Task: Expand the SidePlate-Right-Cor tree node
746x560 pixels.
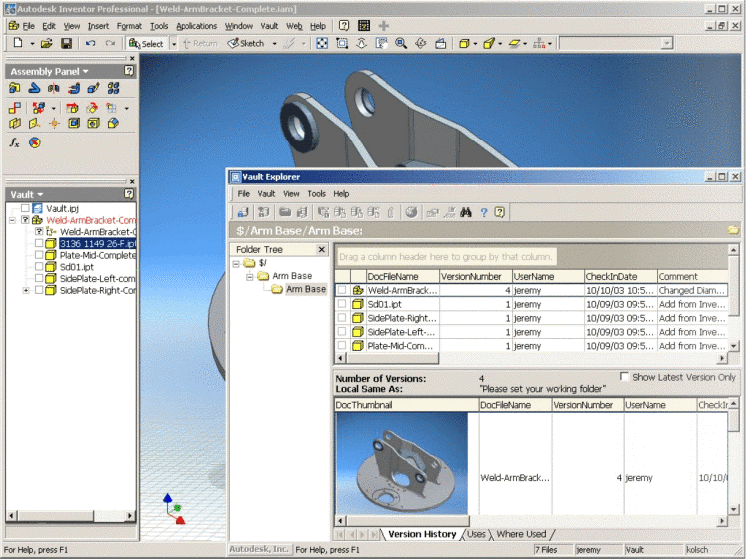Action: 26,290
